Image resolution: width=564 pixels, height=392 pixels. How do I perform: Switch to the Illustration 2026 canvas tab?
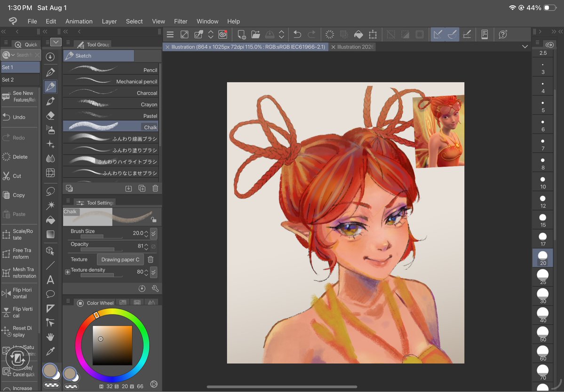click(x=352, y=47)
